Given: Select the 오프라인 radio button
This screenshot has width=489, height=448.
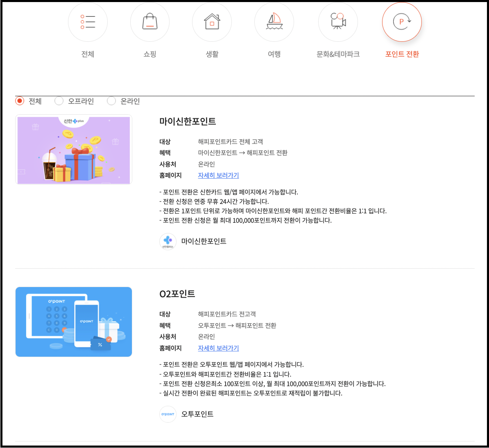Looking at the screenshot, I should pyautogui.click(x=59, y=101).
